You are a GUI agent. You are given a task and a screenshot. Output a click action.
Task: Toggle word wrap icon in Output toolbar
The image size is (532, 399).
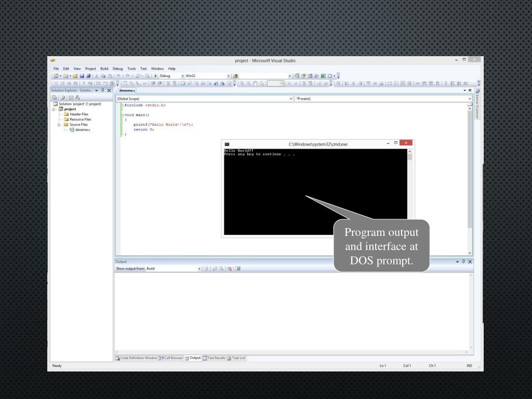click(x=238, y=269)
